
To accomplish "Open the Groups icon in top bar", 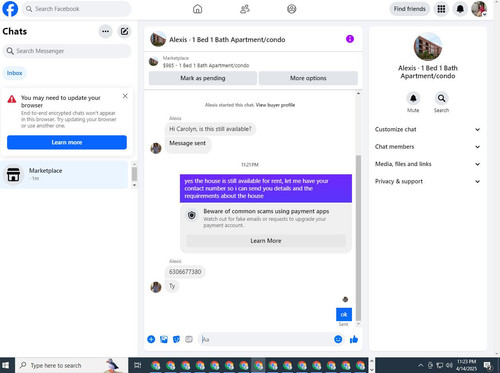I will pyautogui.click(x=292, y=9).
